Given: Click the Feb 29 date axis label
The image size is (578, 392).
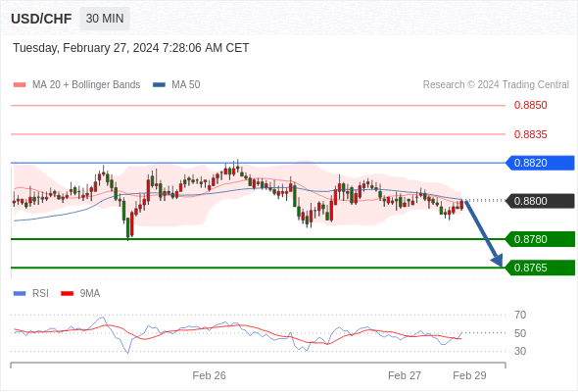Looking at the screenshot, I should click(469, 375).
